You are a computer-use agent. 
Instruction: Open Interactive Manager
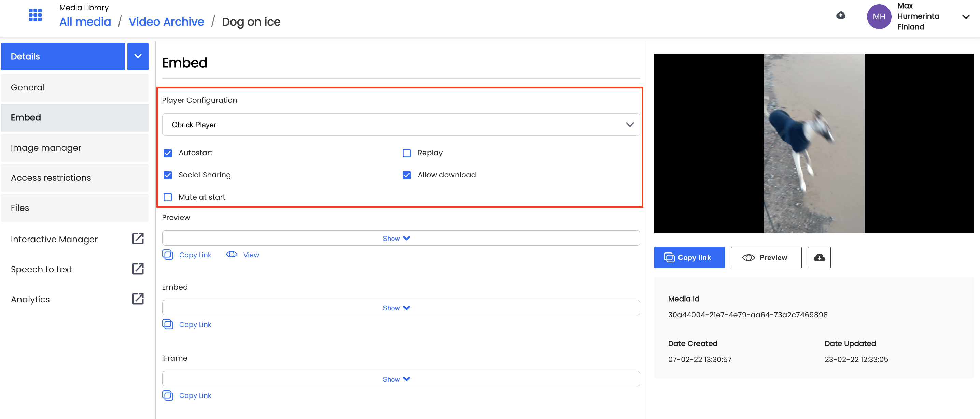pyautogui.click(x=54, y=239)
